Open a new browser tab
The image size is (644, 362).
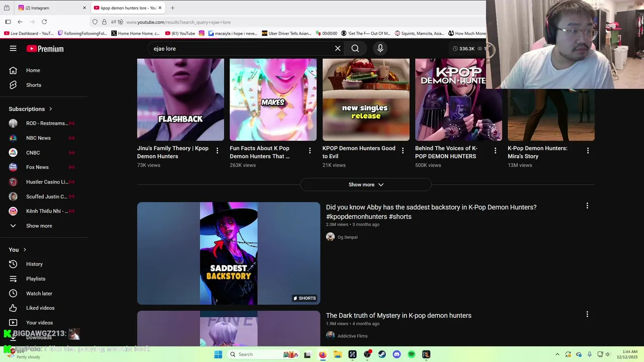coord(173,8)
